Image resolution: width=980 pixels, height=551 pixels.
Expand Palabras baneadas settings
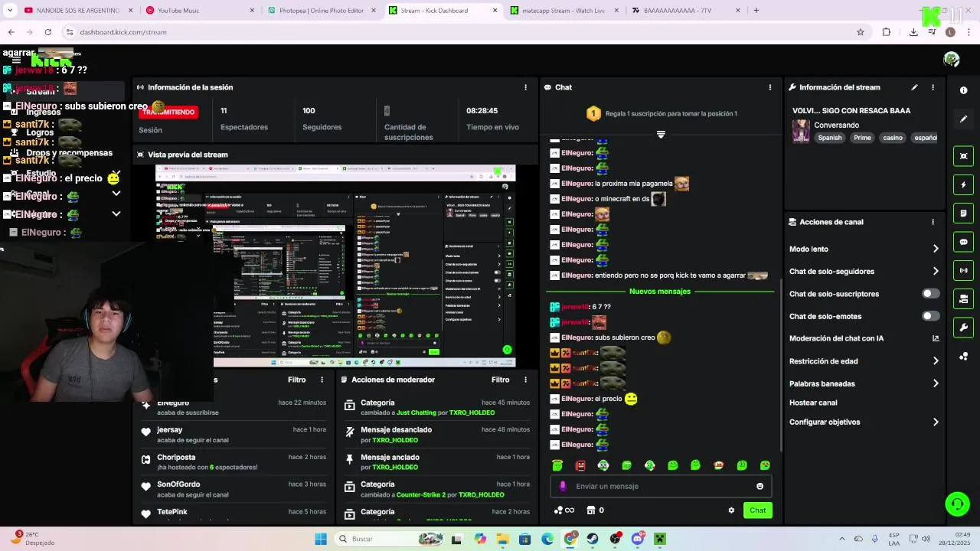click(x=936, y=383)
